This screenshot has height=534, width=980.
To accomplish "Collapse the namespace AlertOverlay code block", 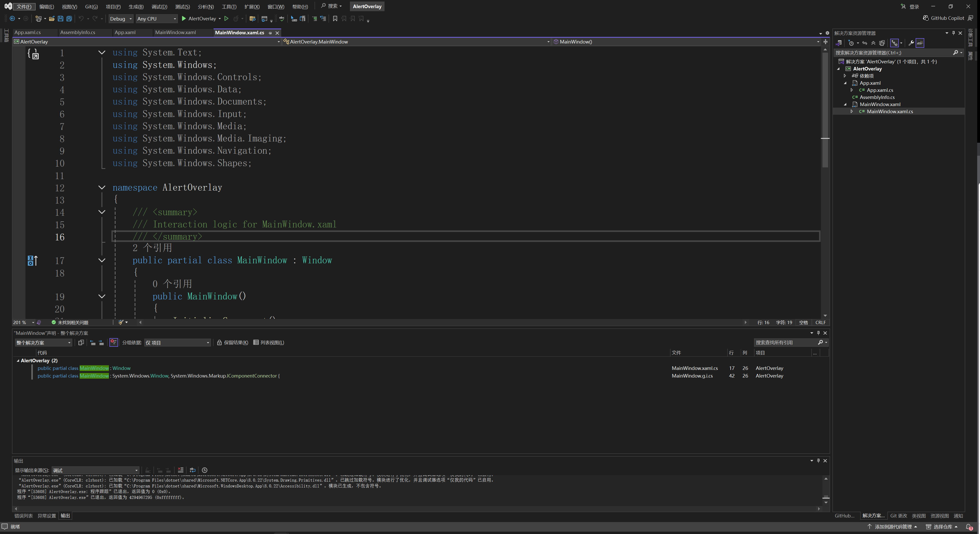I will click(102, 187).
